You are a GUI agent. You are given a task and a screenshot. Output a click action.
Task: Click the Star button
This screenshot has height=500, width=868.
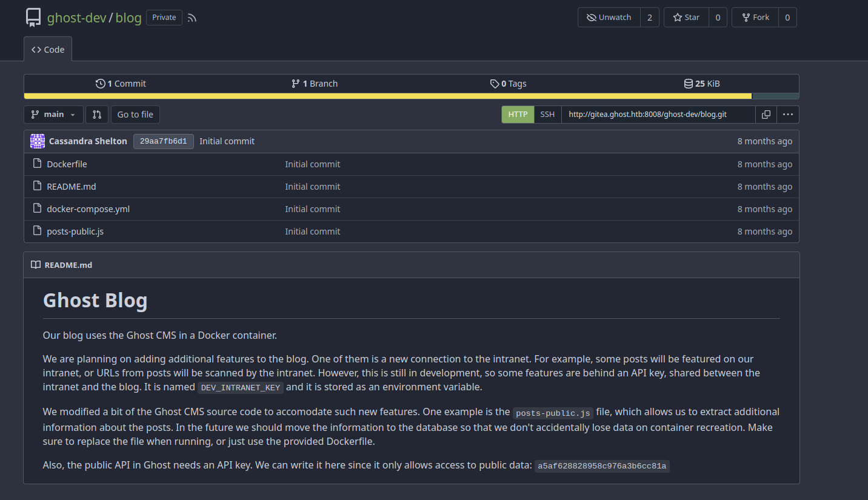pos(686,18)
